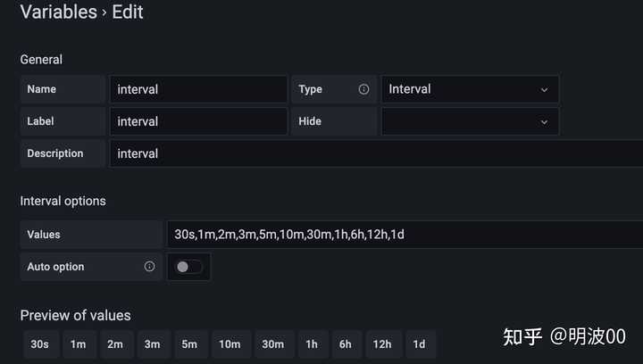Pick the 12h preview value

pyautogui.click(x=382, y=344)
